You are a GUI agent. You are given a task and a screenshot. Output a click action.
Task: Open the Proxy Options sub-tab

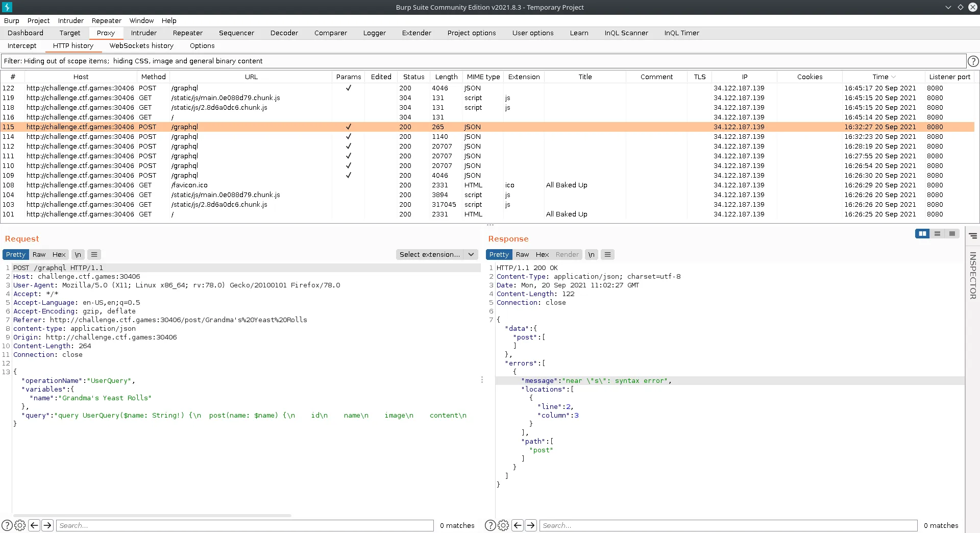(x=202, y=46)
